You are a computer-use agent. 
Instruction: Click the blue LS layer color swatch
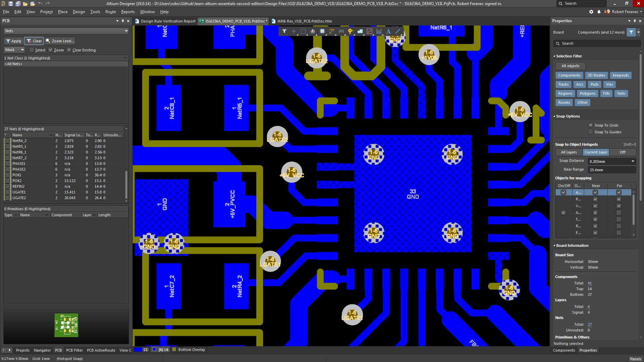pyautogui.click(x=138, y=350)
